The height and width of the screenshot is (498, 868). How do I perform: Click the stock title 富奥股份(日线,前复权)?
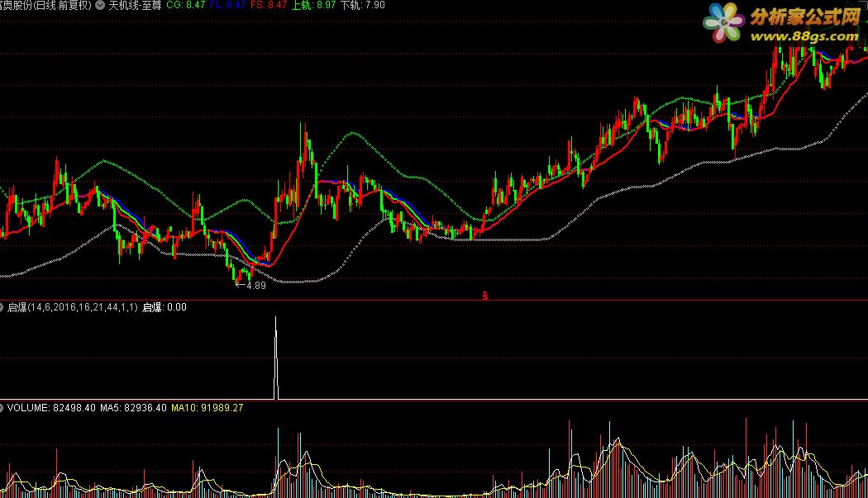[x=46, y=5]
